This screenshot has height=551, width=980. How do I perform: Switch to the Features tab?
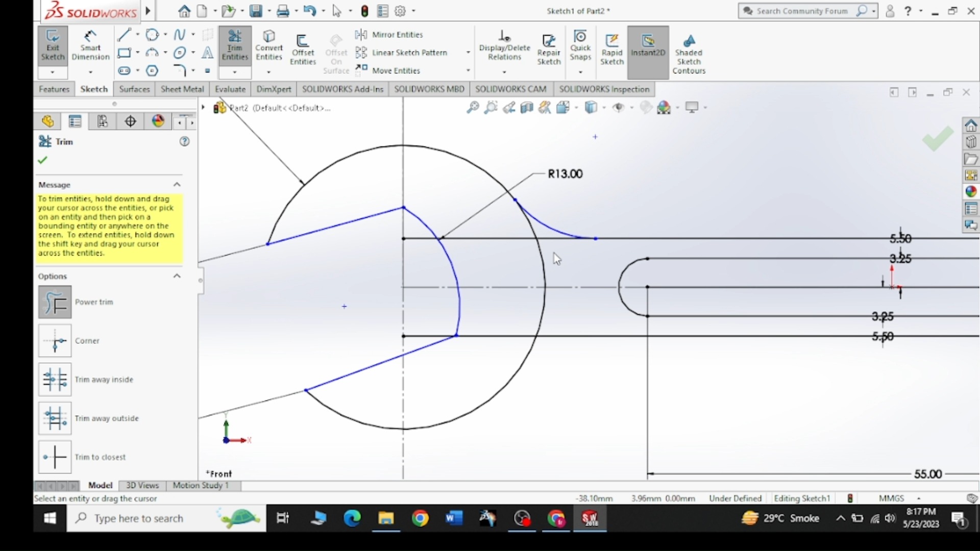pos(54,89)
